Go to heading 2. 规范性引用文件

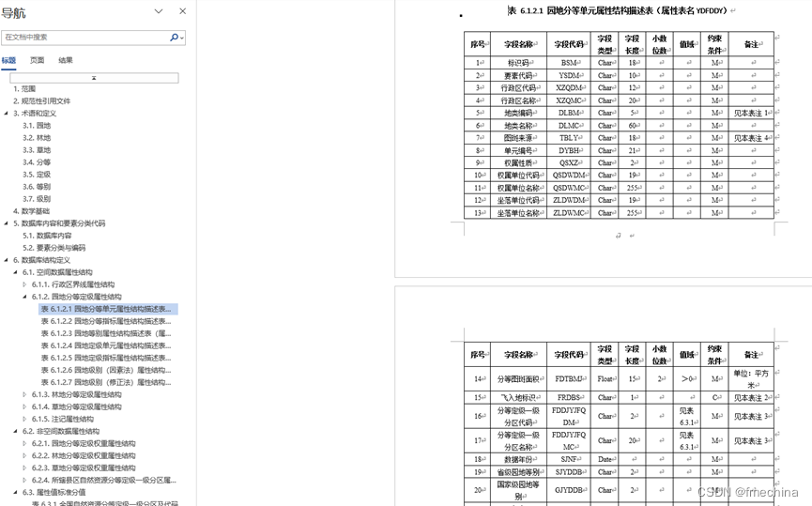coord(42,101)
